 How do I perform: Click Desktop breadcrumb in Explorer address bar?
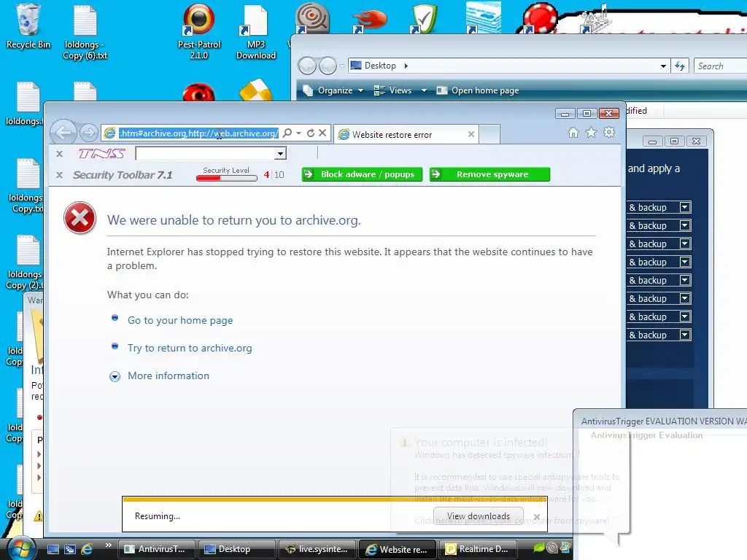380,66
